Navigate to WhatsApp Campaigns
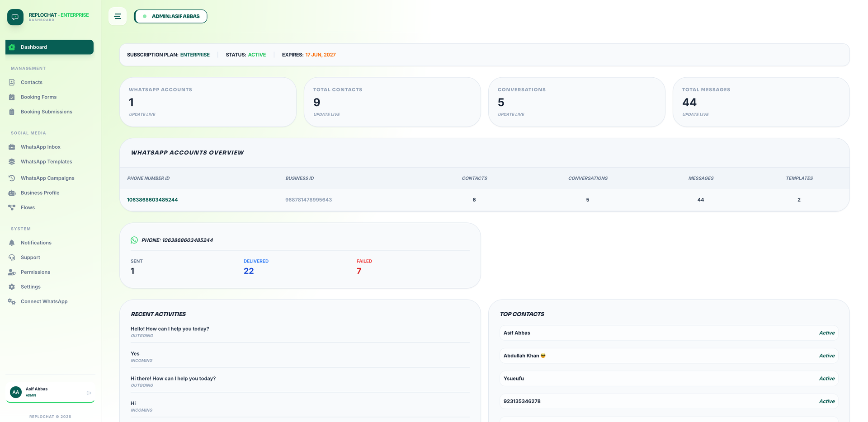Image resolution: width=868 pixels, height=422 pixels. [49, 178]
